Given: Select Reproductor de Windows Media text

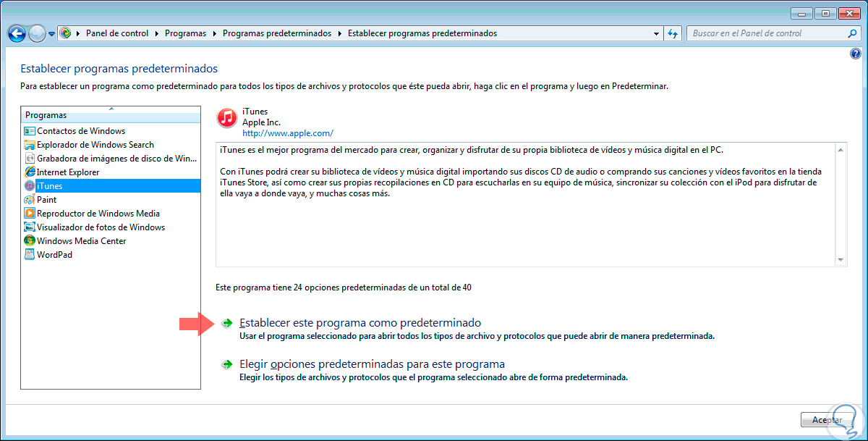Looking at the screenshot, I should [98, 214].
